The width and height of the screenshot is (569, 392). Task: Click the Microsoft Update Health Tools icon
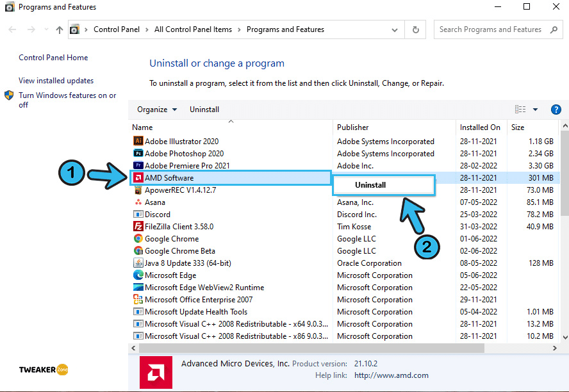[x=138, y=311]
